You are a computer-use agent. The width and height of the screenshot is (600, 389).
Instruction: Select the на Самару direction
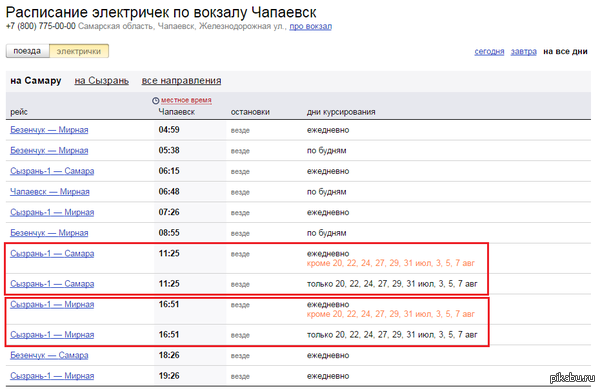pyautogui.click(x=36, y=81)
